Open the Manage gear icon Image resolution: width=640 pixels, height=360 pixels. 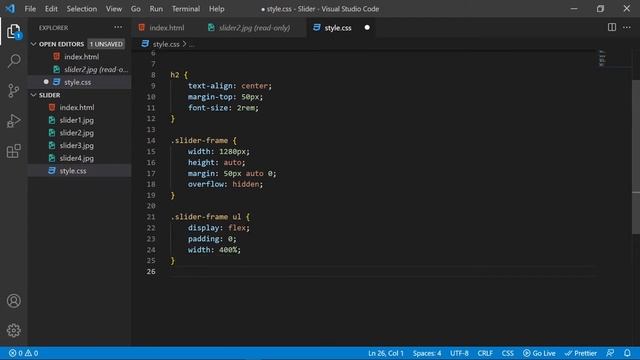13,330
